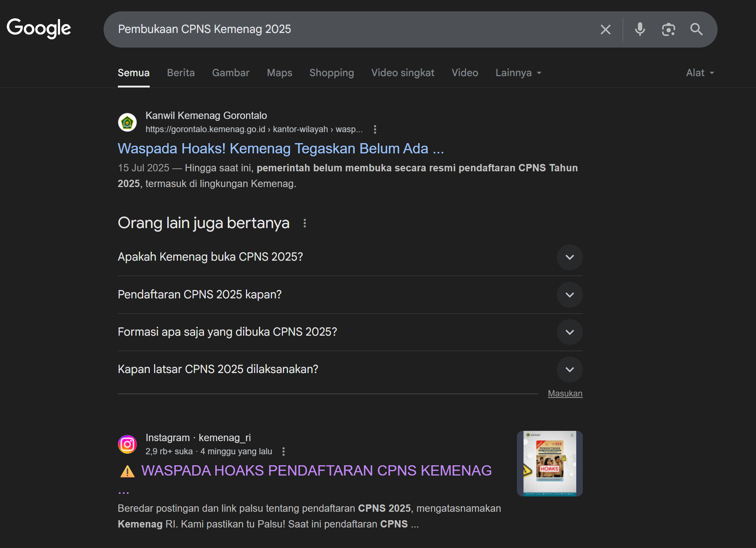This screenshot has width=756, height=548.
Task: Switch to the Video tab
Action: coord(465,73)
